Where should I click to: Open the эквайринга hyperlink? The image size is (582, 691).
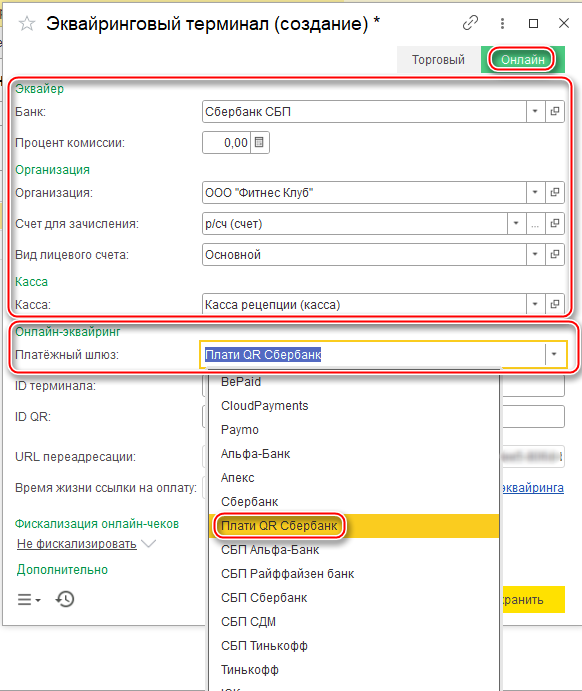pos(533,488)
